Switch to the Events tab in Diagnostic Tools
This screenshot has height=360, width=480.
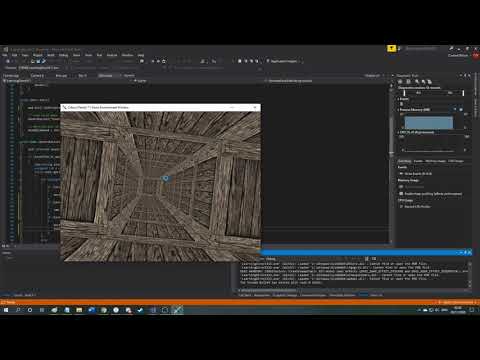click(x=418, y=161)
